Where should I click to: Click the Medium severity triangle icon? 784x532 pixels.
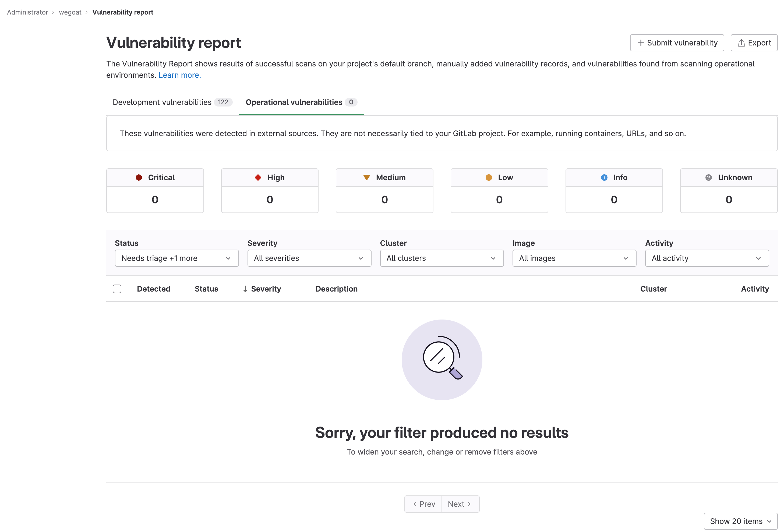[367, 178]
